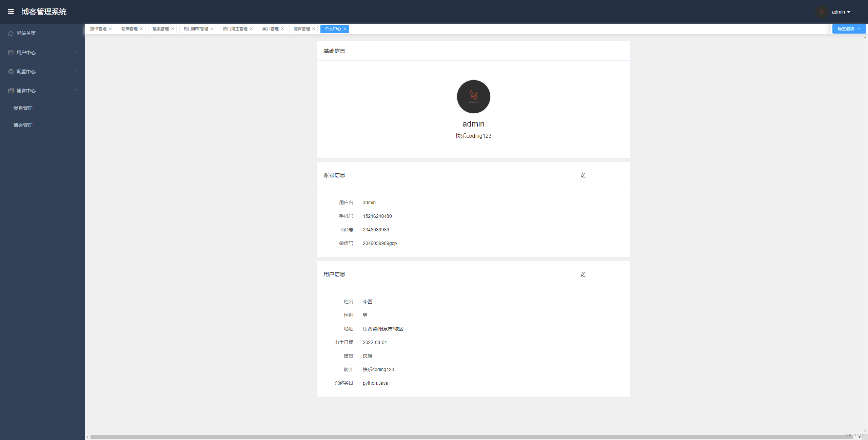
Task: Close the 个人中心 tab
Action: click(x=345, y=29)
